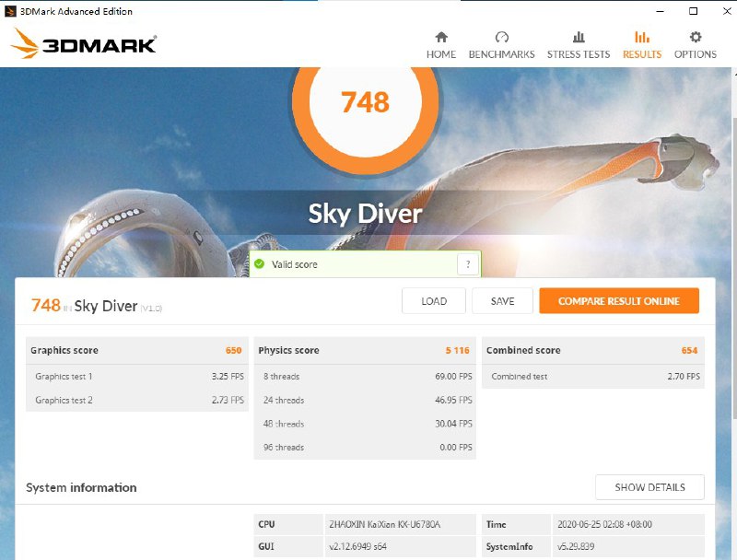737x560 pixels.
Task: Maximize the 3DMark window
Action: 694,11
